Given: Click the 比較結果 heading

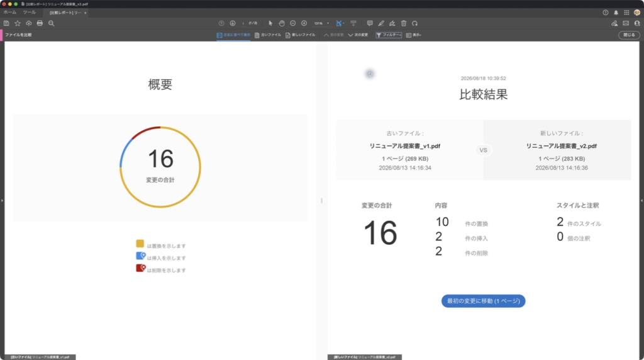Looking at the screenshot, I should [x=484, y=94].
